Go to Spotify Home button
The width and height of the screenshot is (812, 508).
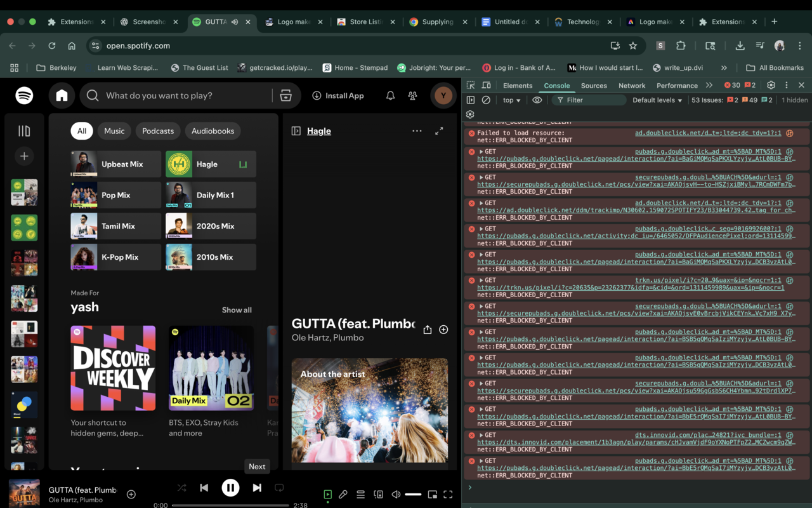[62, 95]
